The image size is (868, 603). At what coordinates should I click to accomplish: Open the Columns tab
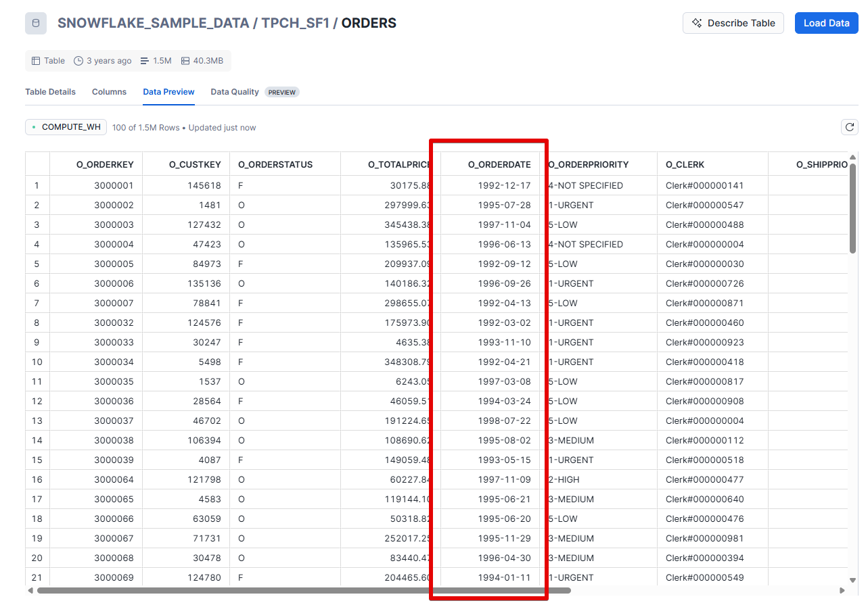point(109,92)
